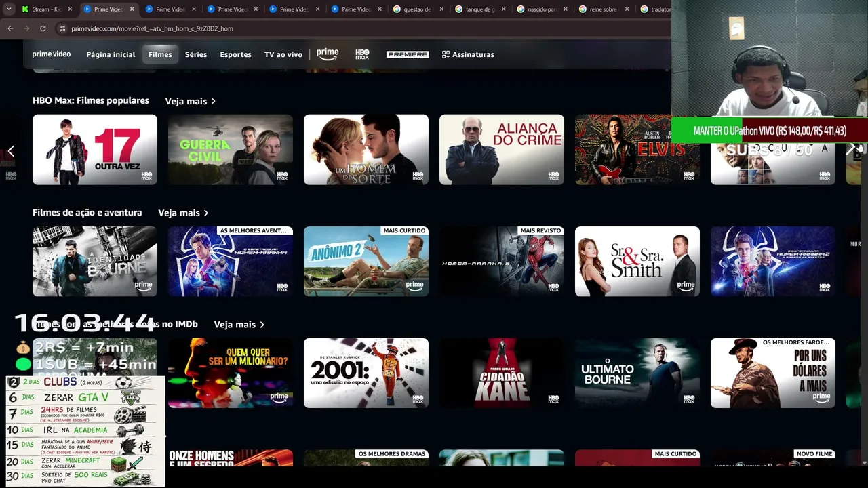
Task: Open the Premiere channel logo in navigation
Action: pos(408,54)
